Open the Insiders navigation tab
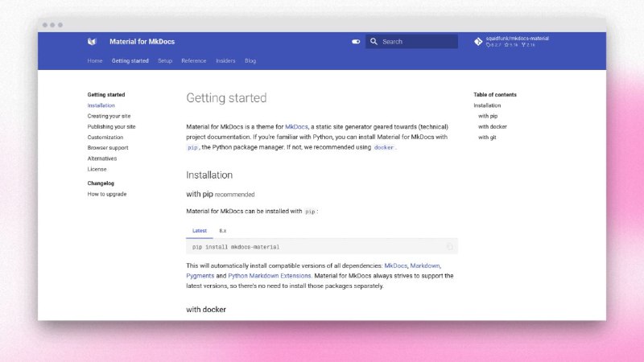Viewport: 644px width, 362px height. click(x=225, y=61)
